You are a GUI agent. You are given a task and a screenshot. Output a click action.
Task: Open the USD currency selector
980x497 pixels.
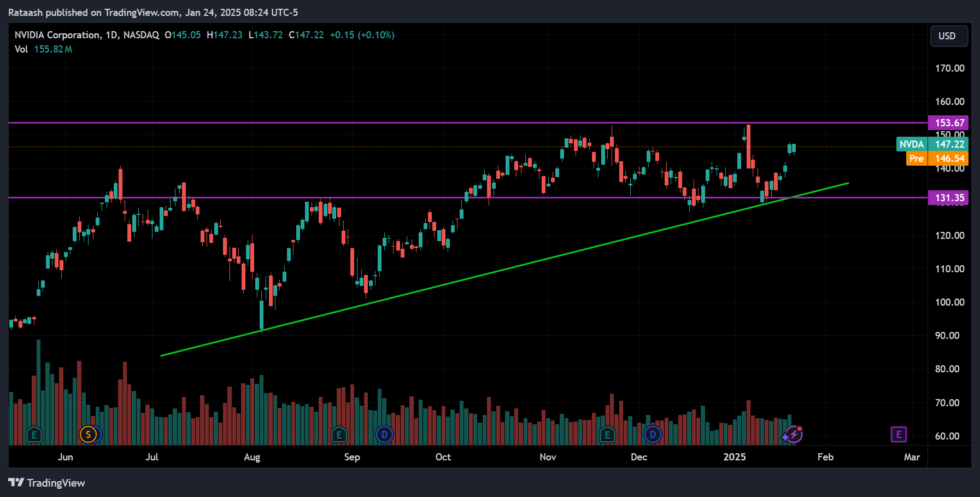(949, 36)
